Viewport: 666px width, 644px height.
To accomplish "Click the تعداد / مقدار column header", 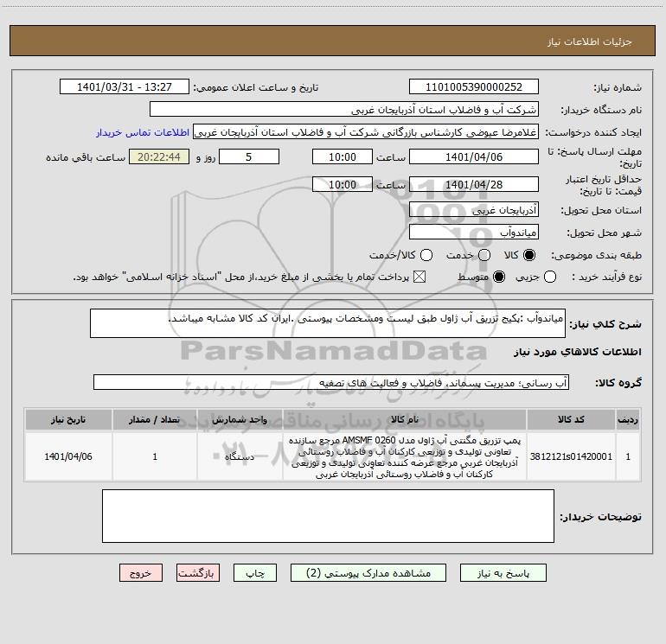I will pyautogui.click(x=155, y=419).
